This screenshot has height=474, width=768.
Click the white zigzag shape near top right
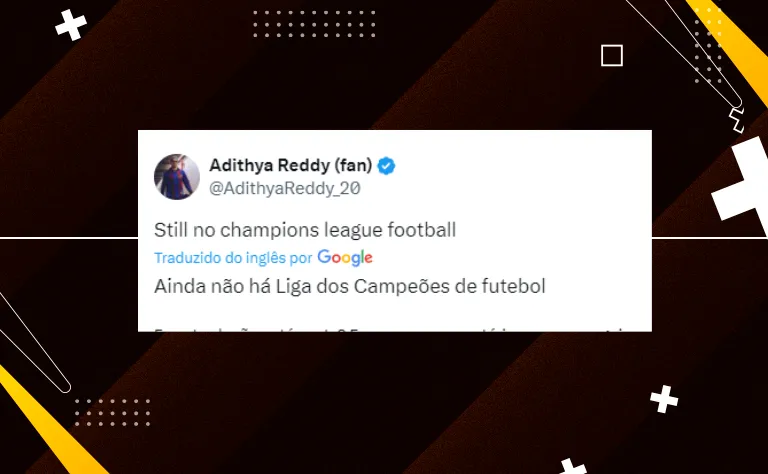736,120
